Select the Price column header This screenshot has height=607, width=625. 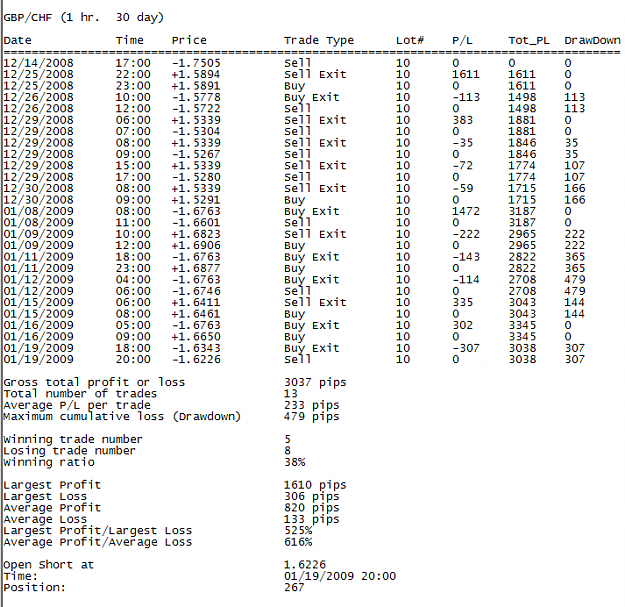coord(189,41)
